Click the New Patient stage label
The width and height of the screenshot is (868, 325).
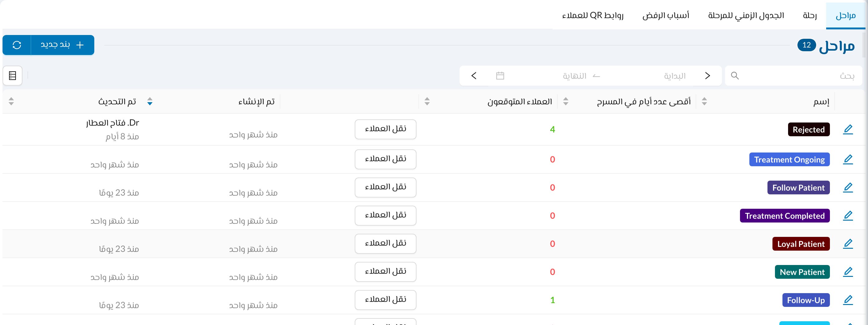802,272
